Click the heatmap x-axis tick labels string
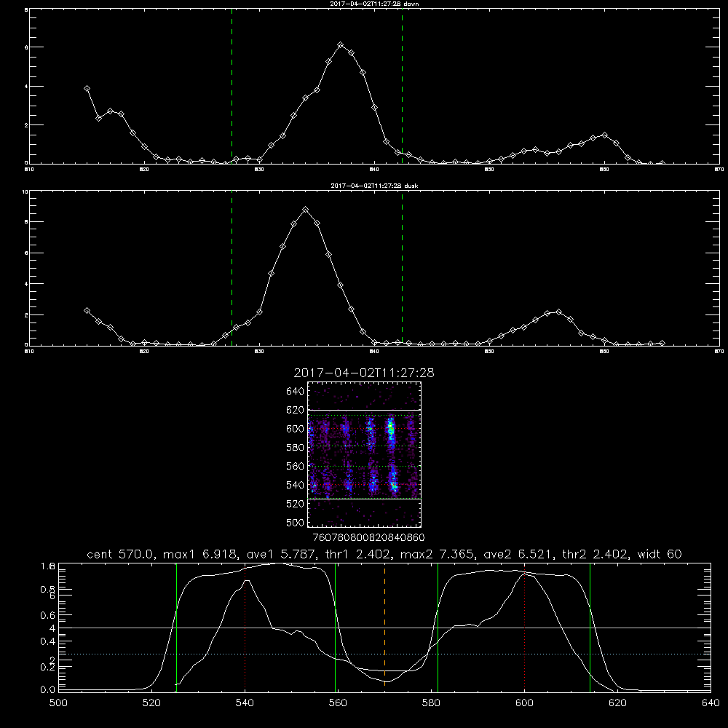728x728 pixels. tap(369, 538)
